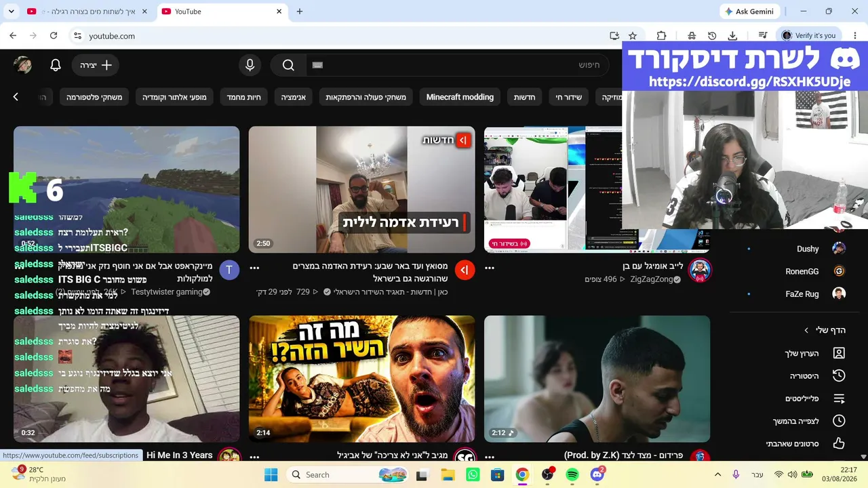Open the weather widget on the taskbar

click(x=39, y=474)
